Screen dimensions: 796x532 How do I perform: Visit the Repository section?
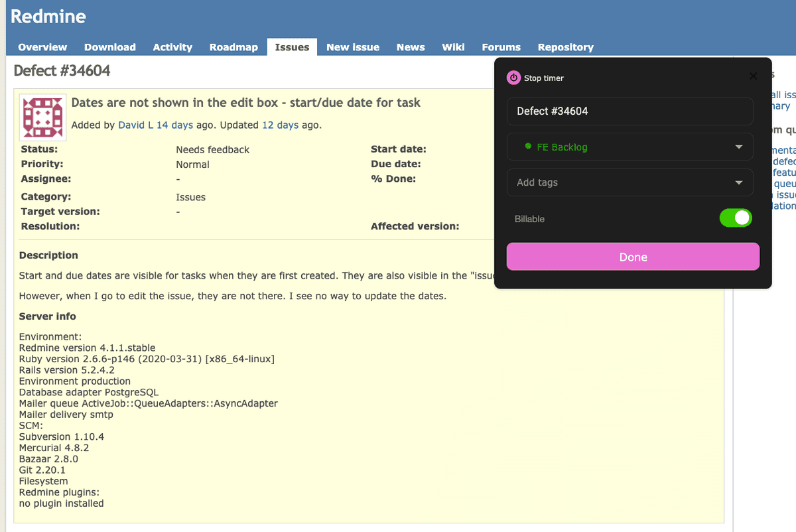click(x=565, y=47)
